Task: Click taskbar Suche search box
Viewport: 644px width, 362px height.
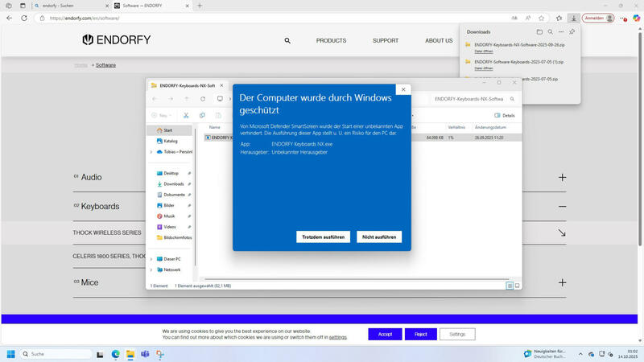Action: pos(56,354)
